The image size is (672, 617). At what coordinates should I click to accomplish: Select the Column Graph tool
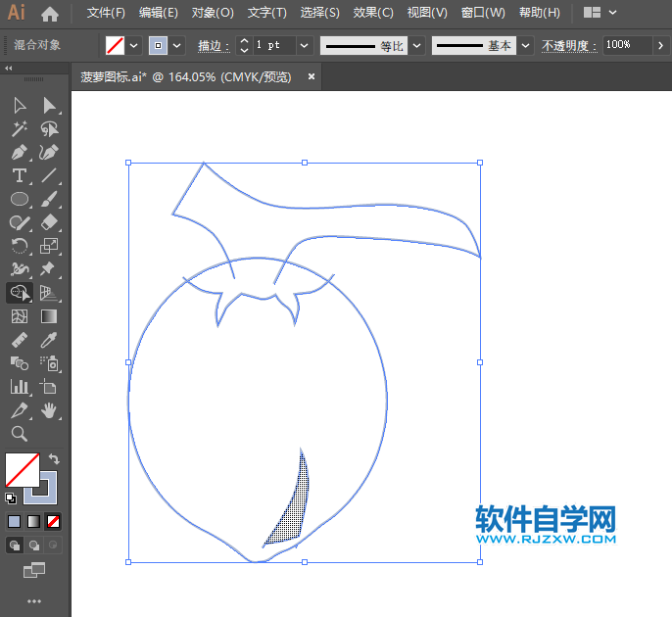(20, 387)
